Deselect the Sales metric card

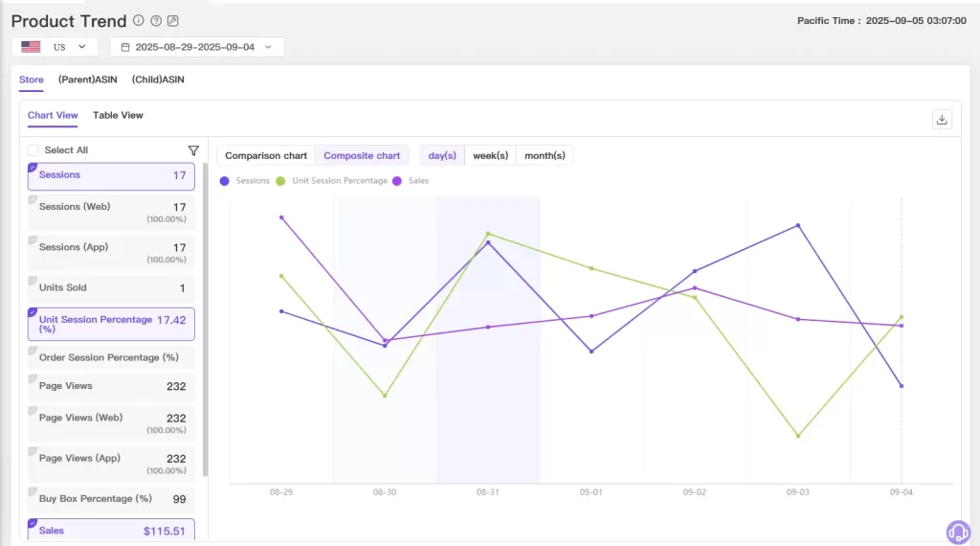point(111,530)
